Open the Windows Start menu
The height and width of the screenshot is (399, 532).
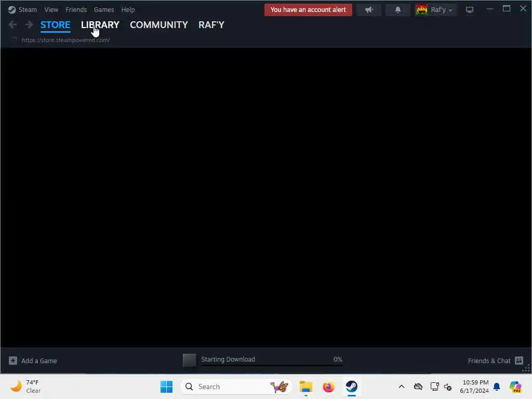[166, 387]
